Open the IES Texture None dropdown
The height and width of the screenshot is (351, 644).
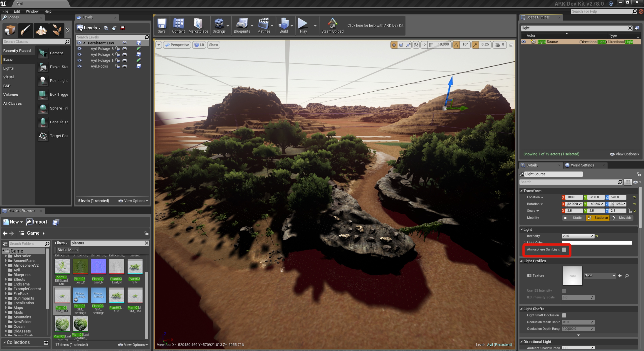pyautogui.click(x=600, y=275)
